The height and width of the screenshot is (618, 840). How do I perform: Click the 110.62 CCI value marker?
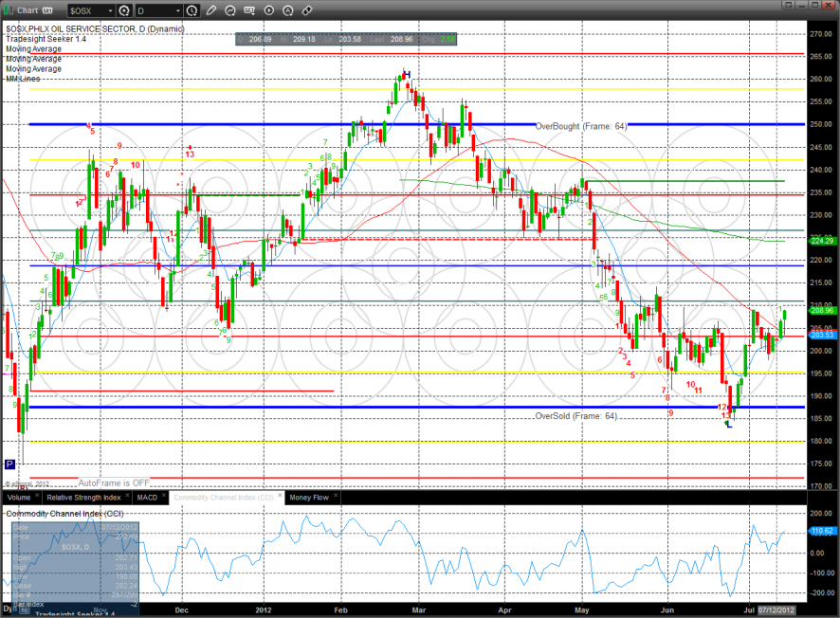(x=822, y=532)
